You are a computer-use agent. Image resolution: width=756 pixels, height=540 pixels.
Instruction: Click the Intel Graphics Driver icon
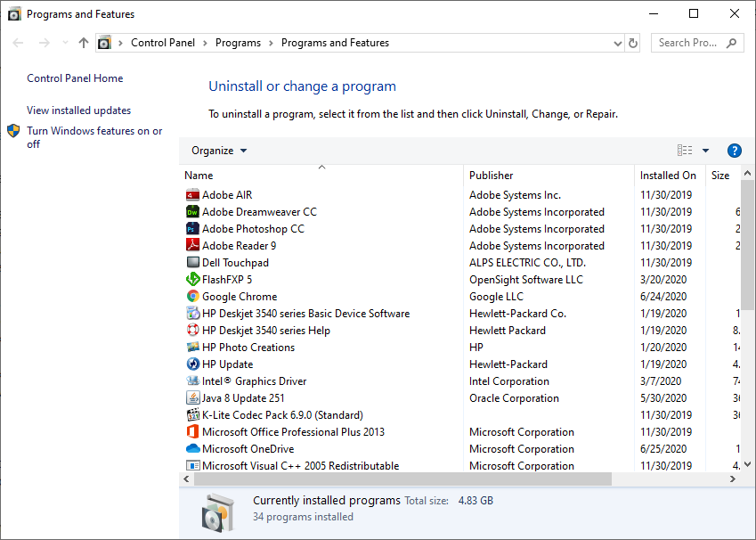[x=193, y=380]
